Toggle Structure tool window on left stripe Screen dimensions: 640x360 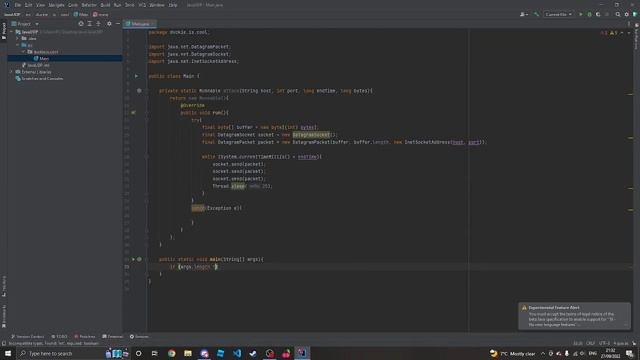[4, 286]
